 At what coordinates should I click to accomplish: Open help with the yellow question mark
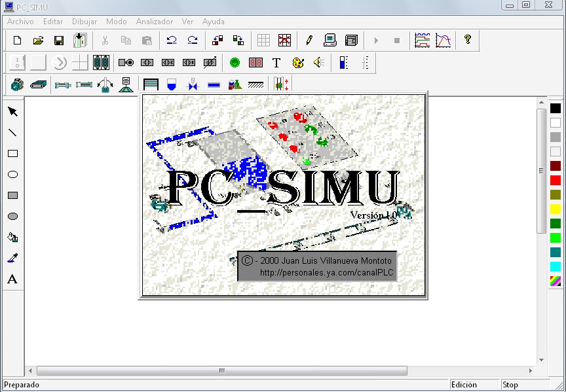pos(468,39)
